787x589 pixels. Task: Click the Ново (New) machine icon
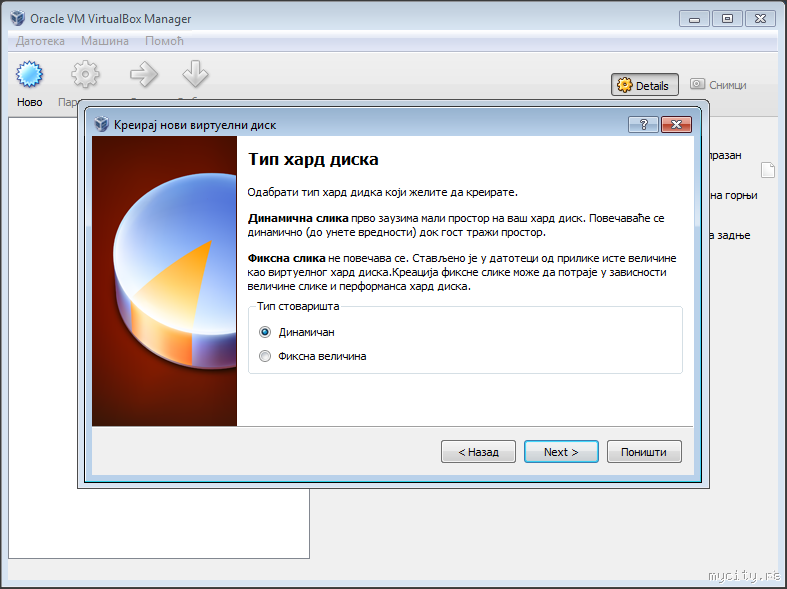[x=29, y=74]
